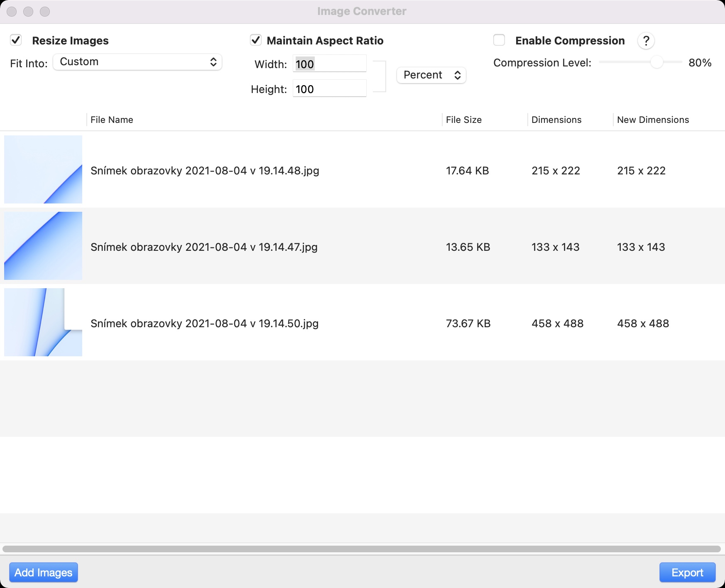Toggle Maintain Aspect Ratio checkbox
Screen dimensions: 725x588
pyautogui.click(x=256, y=40)
